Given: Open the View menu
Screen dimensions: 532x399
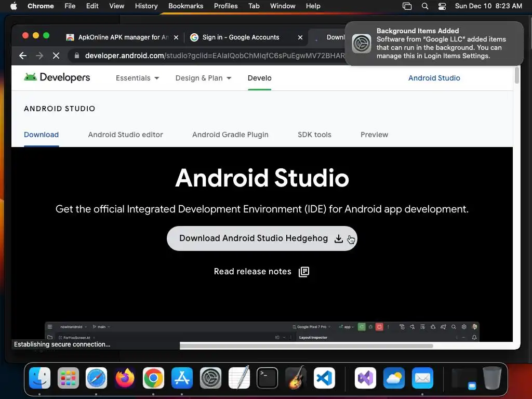Looking at the screenshot, I should (117, 6).
